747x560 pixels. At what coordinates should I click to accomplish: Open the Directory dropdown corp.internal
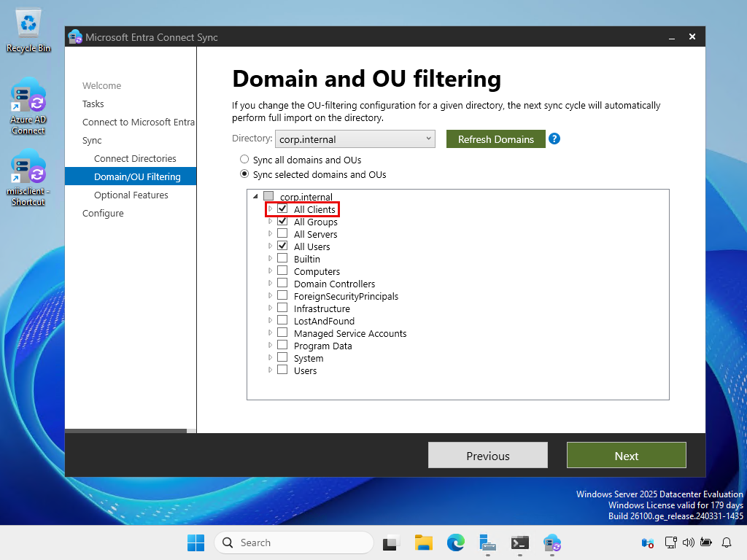click(x=355, y=139)
